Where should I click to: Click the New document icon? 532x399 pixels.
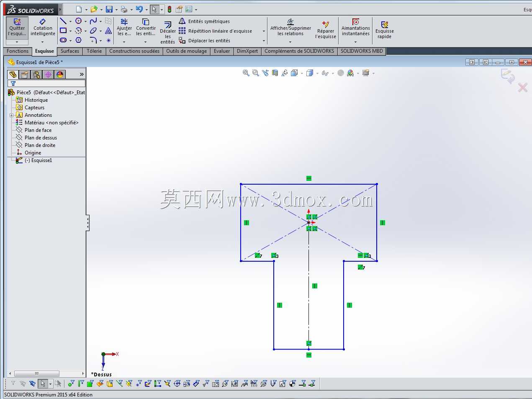tap(79, 9)
